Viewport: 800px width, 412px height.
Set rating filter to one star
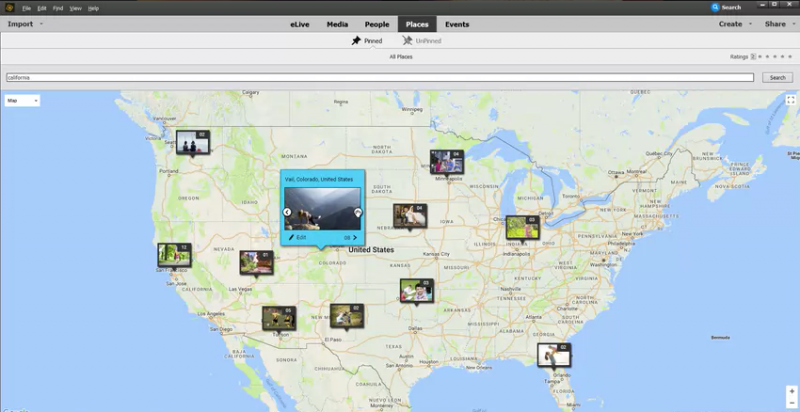[x=760, y=57]
